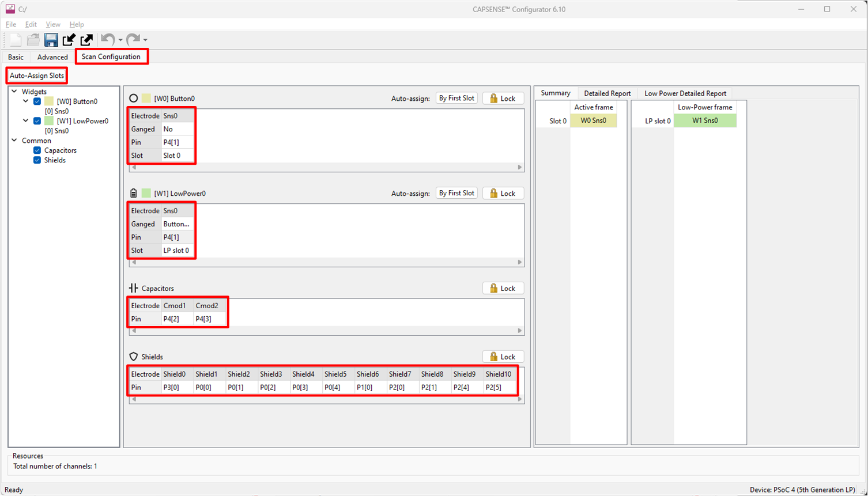
Task: Collapse the [W0] Button0 tree node
Action: [x=26, y=101]
